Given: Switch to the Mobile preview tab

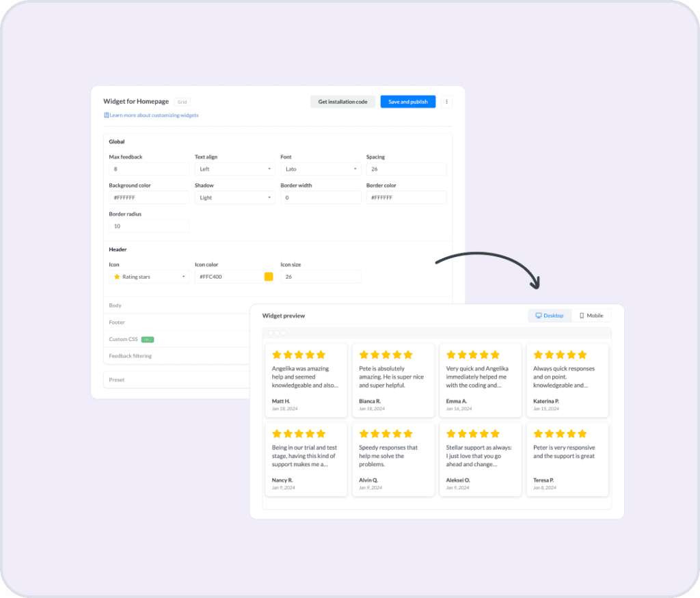Looking at the screenshot, I should click(x=592, y=315).
